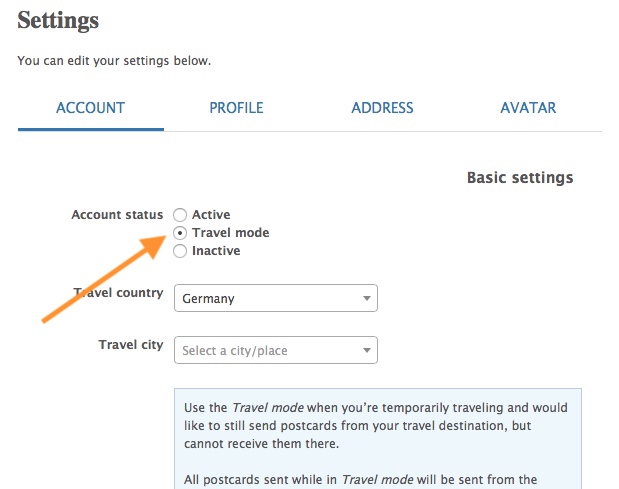The image size is (619, 489).
Task: Click the Travel country dropdown arrow
Action: pyautogui.click(x=367, y=298)
